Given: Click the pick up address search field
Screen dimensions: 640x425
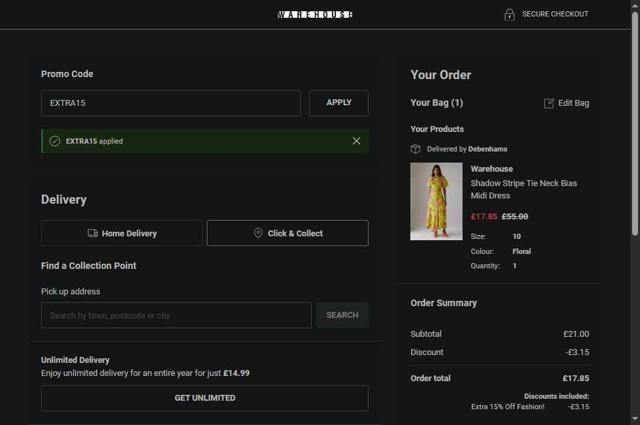Looking at the screenshot, I should pyautogui.click(x=176, y=315).
